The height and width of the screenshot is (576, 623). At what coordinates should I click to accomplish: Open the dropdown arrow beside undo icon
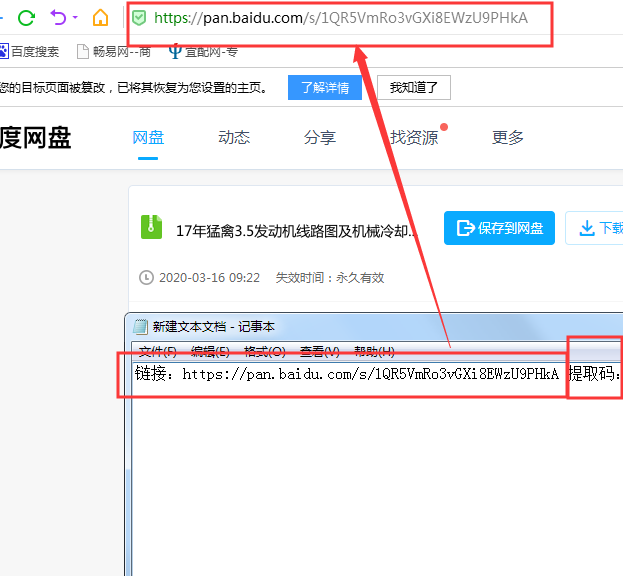click(75, 17)
